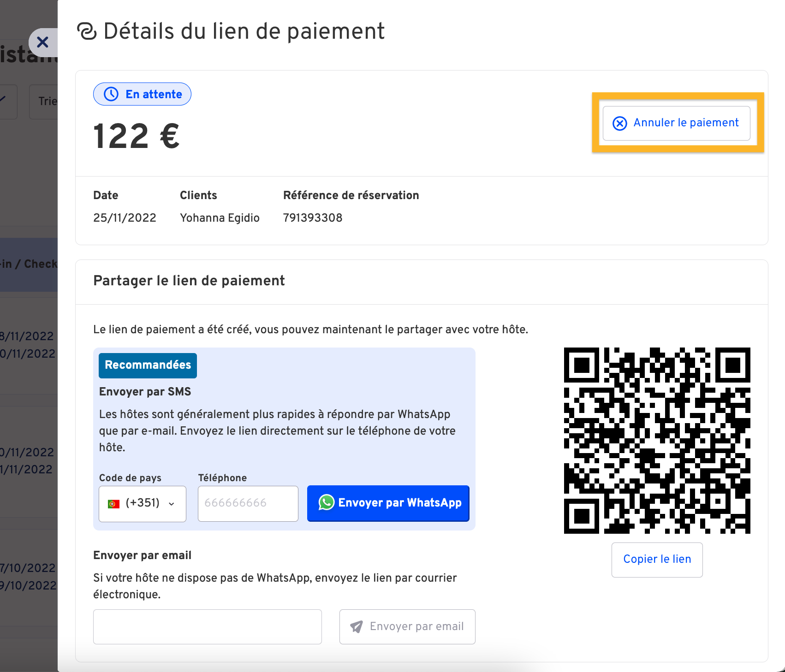785x672 pixels.
Task: Cancel the payment with Annuler le paiement
Action: coord(677,123)
